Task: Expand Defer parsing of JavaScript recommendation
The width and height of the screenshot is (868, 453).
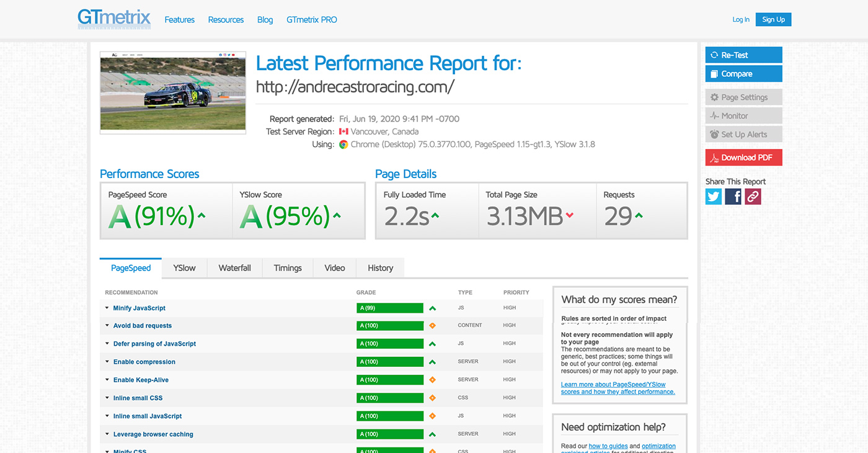Action: click(154, 344)
